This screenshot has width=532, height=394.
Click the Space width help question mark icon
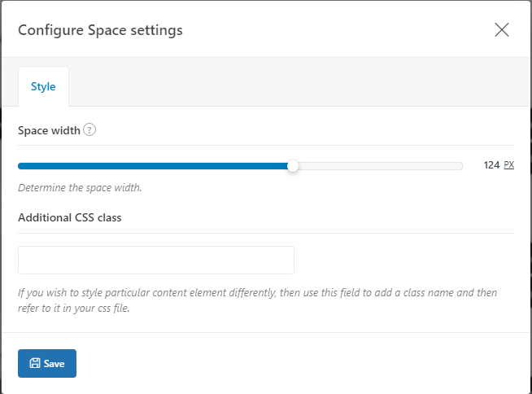pyautogui.click(x=89, y=129)
